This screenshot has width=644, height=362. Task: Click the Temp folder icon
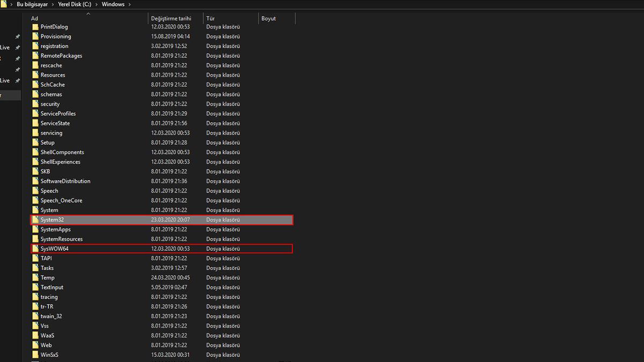pyautogui.click(x=35, y=278)
